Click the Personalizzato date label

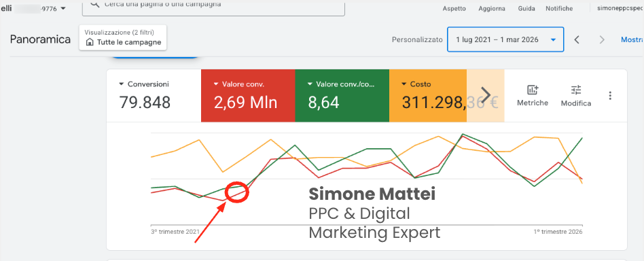pos(417,40)
